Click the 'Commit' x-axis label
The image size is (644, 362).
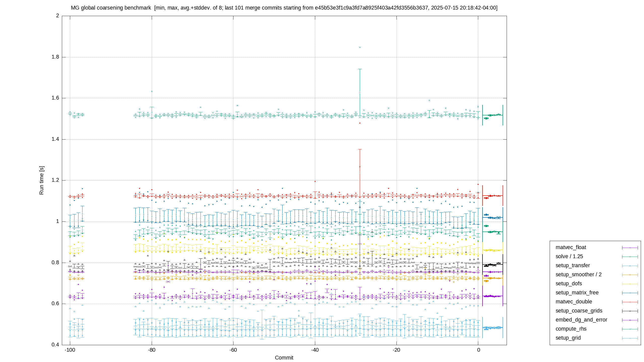(284, 358)
